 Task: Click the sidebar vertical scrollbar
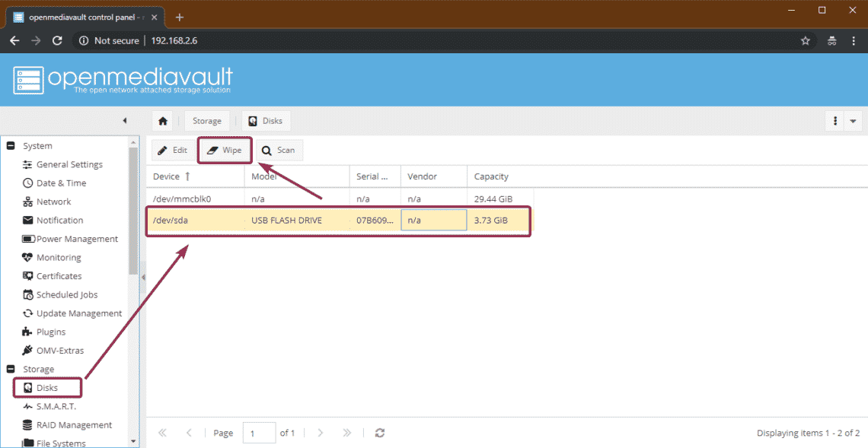pyautogui.click(x=132, y=210)
